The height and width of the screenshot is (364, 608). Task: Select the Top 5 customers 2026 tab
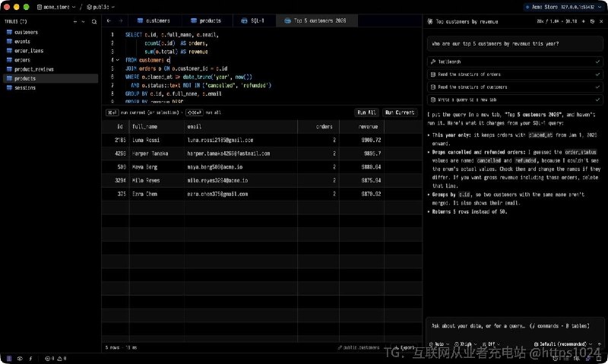click(315, 21)
